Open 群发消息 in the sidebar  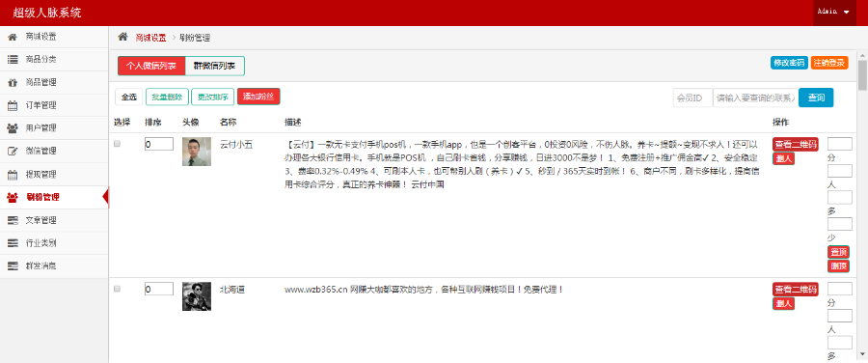pos(54,266)
